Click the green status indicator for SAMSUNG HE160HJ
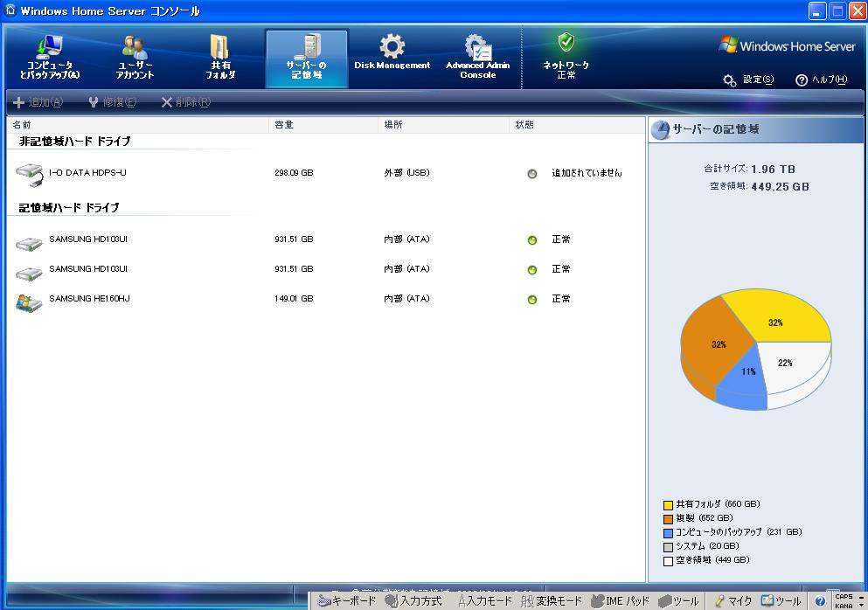 [532, 300]
